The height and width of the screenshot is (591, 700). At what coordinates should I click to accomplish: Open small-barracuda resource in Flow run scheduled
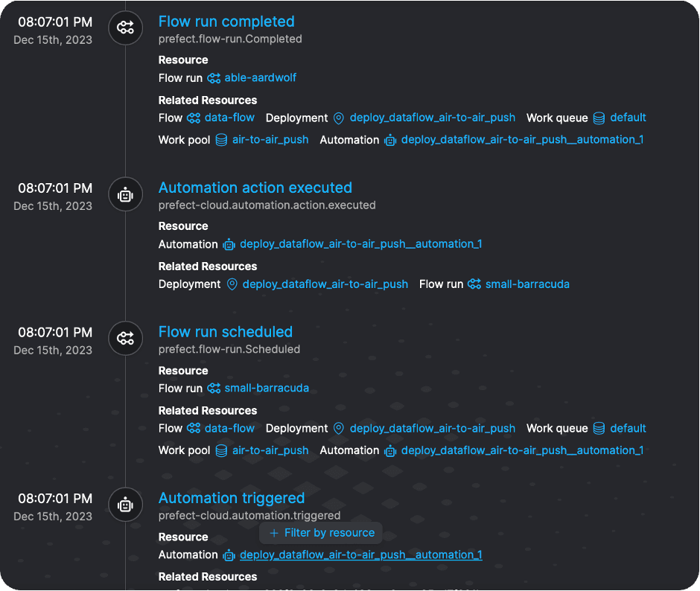(x=266, y=389)
